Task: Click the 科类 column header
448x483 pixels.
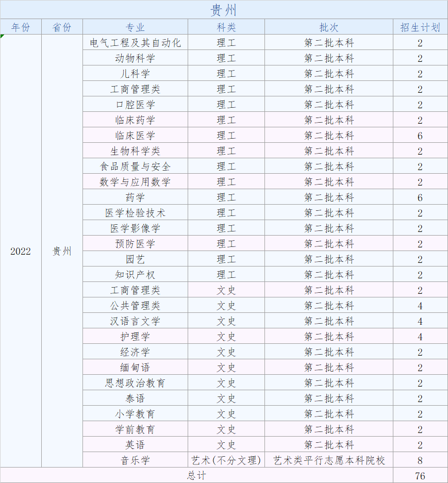Action: point(226,27)
